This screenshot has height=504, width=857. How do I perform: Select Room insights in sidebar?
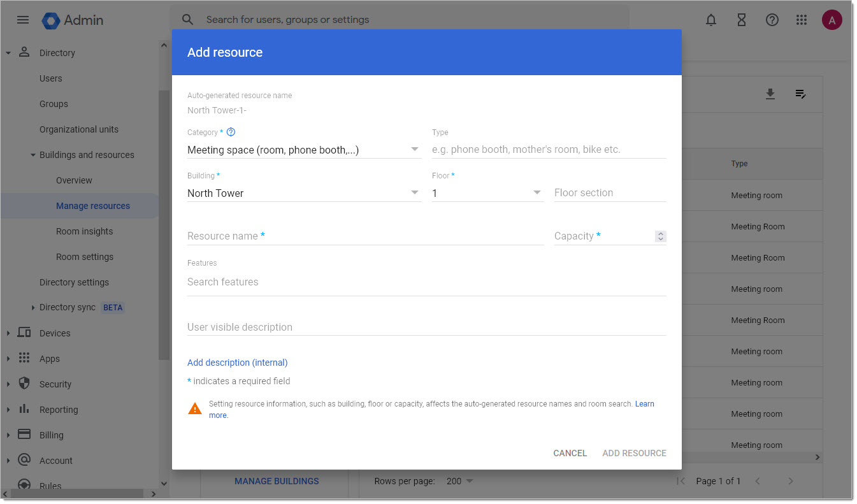84,231
